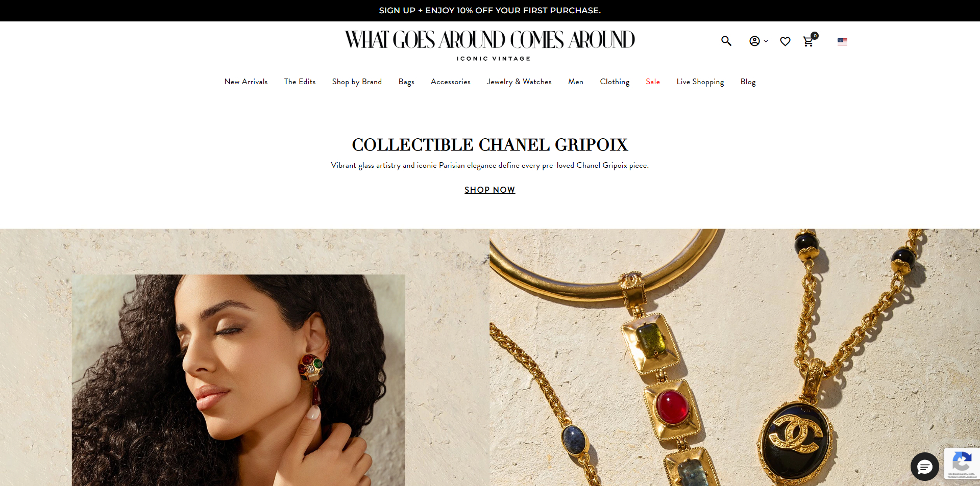View wishlist via heart icon
The width and height of the screenshot is (980, 486).
[x=785, y=41]
